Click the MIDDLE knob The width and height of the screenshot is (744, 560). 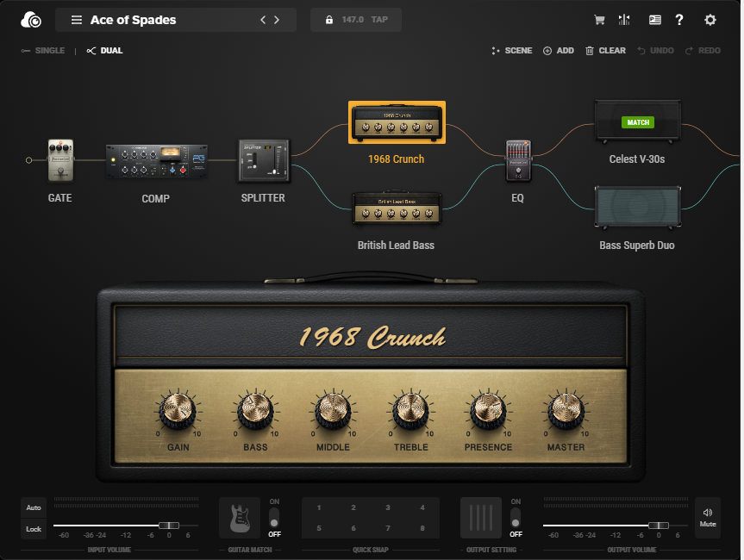333,410
